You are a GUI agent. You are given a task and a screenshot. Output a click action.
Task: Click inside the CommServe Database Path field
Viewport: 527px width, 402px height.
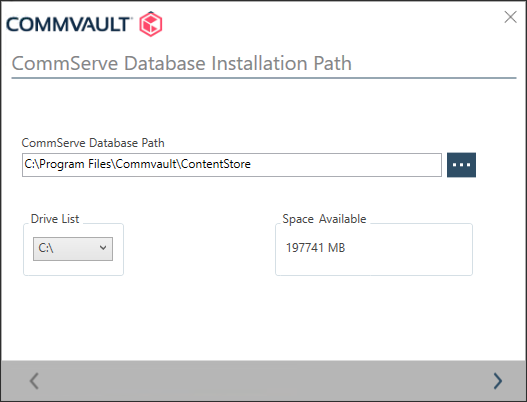point(232,165)
